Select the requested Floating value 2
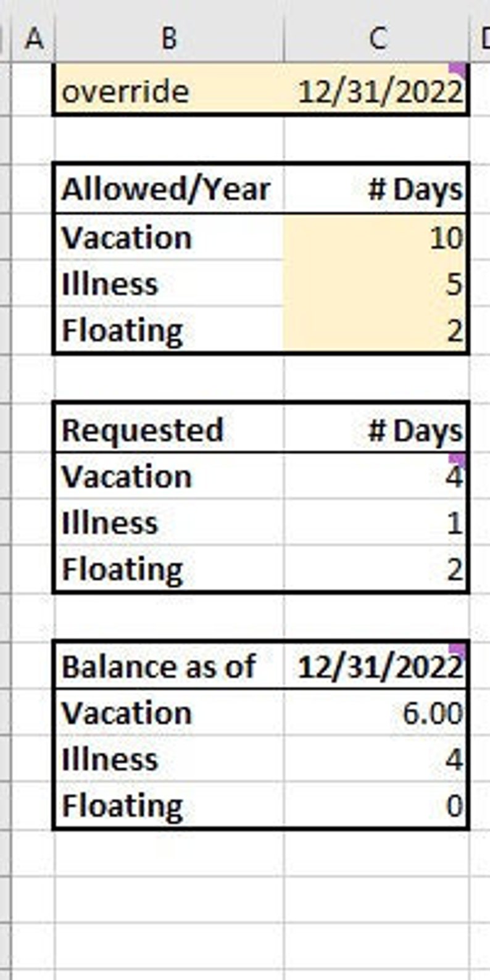This screenshot has width=490, height=980. (376, 568)
